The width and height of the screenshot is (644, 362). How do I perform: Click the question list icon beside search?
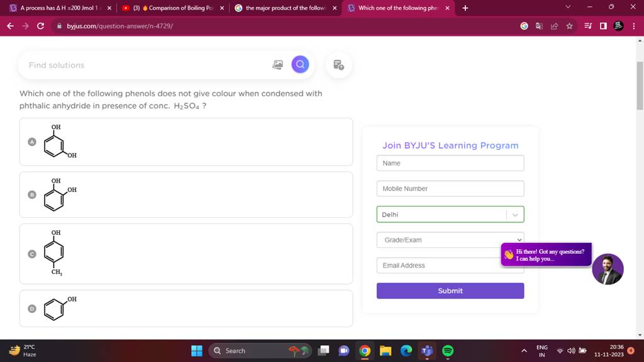coord(338,65)
